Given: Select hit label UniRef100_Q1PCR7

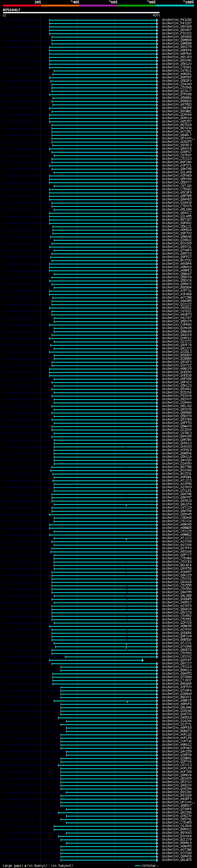Looking at the screenshot, I should [177, 660].
